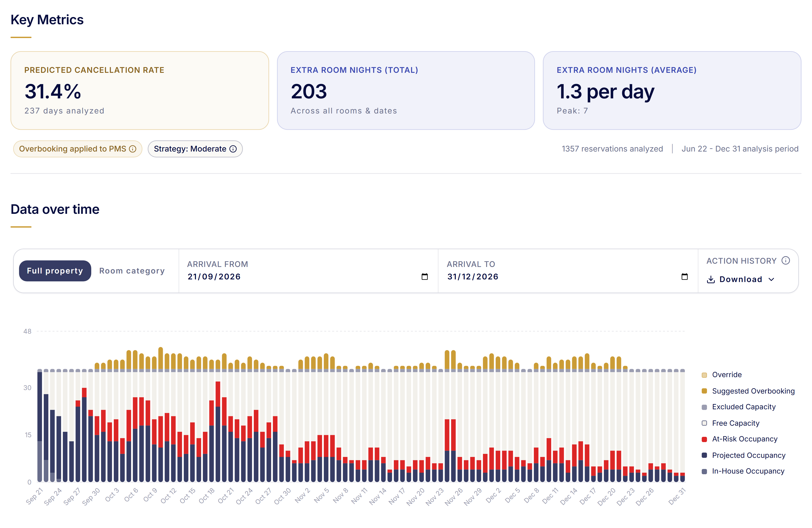Toggle In-House Occupancy legend entry
The image size is (812, 528).
point(743,471)
